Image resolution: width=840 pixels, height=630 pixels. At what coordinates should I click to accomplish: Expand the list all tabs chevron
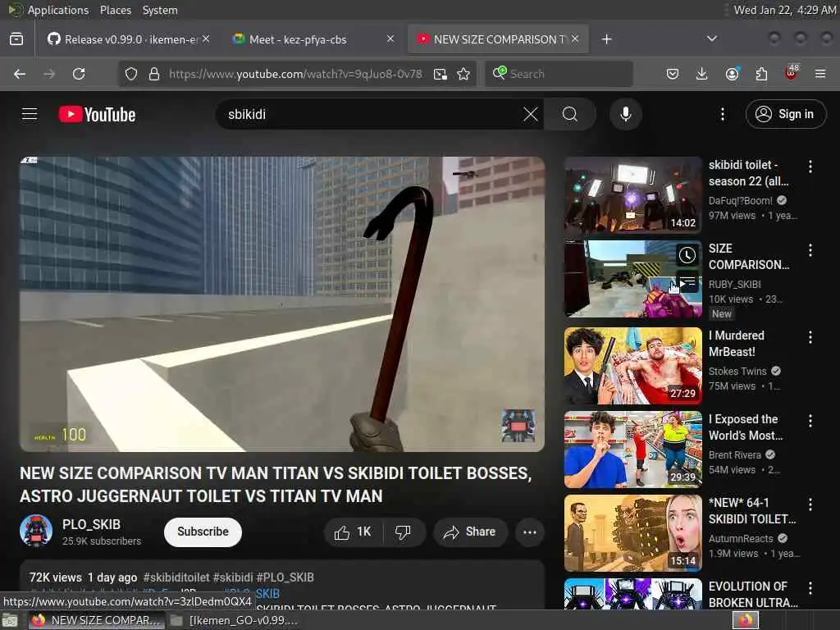(x=712, y=39)
